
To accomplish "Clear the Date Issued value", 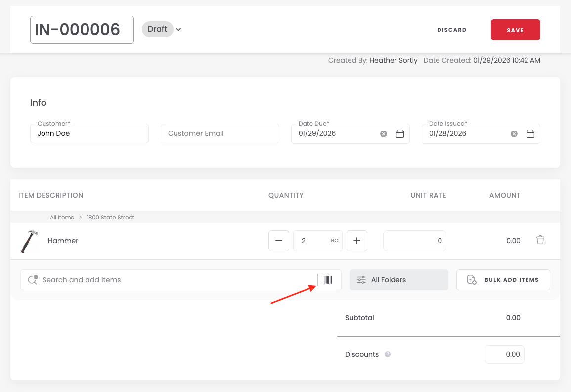I will tap(514, 134).
